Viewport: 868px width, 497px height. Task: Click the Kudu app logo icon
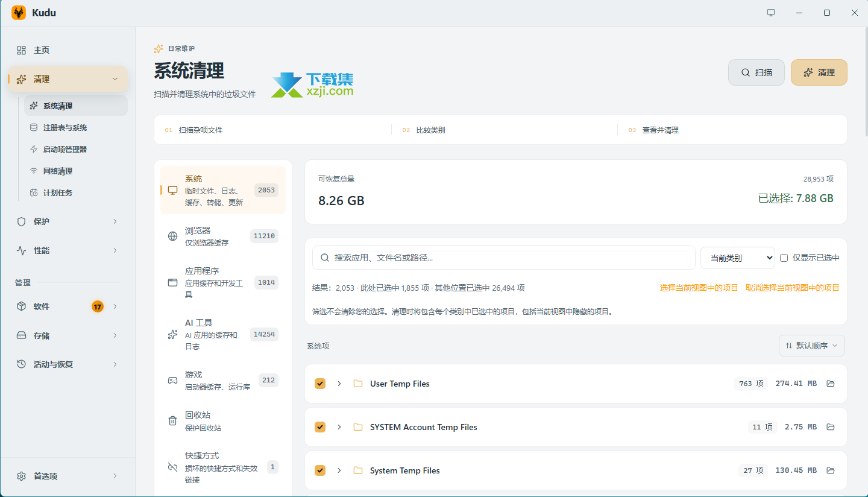tap(19, 13)
